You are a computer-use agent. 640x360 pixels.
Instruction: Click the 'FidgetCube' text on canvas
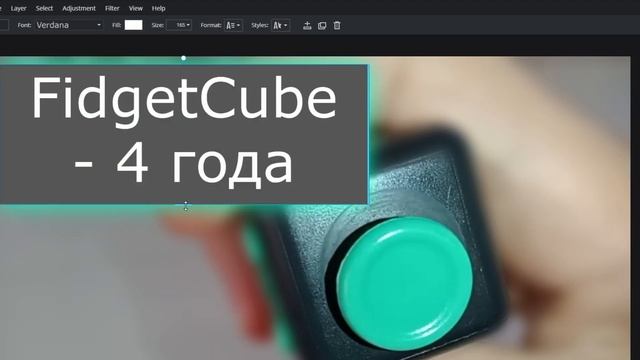click(184, 101)
